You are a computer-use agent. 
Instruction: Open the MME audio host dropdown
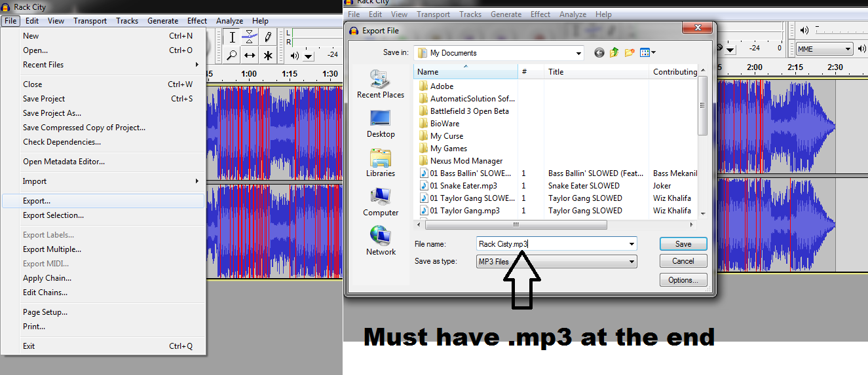click(823, 48)
